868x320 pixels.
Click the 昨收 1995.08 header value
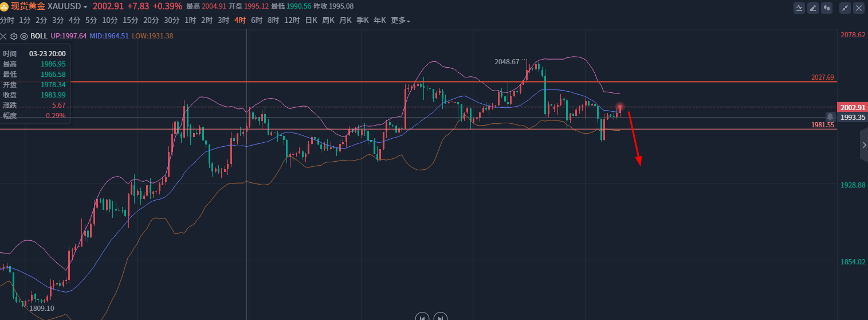(333, 6)
